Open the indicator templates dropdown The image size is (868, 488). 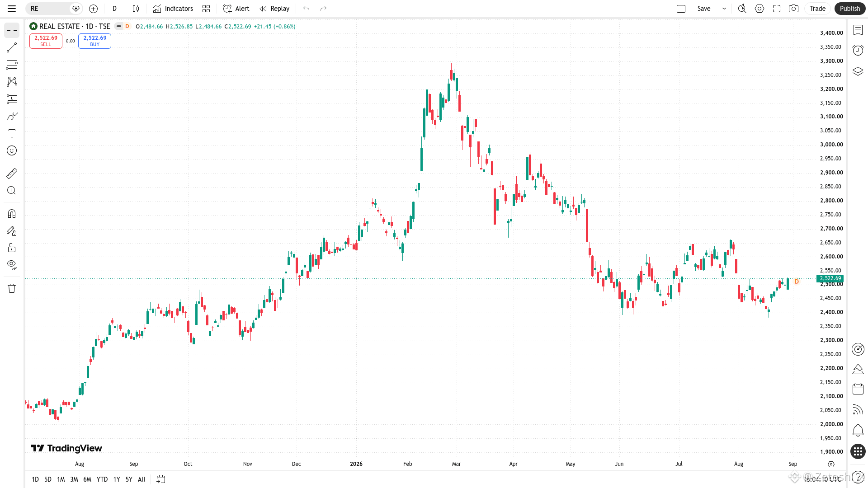pos(206,9)
